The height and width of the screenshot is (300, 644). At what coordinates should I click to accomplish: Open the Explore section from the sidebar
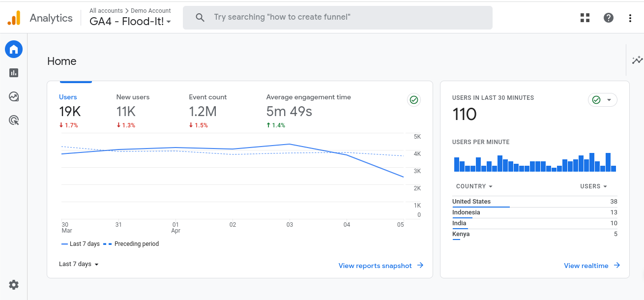(x=13, y=96)
